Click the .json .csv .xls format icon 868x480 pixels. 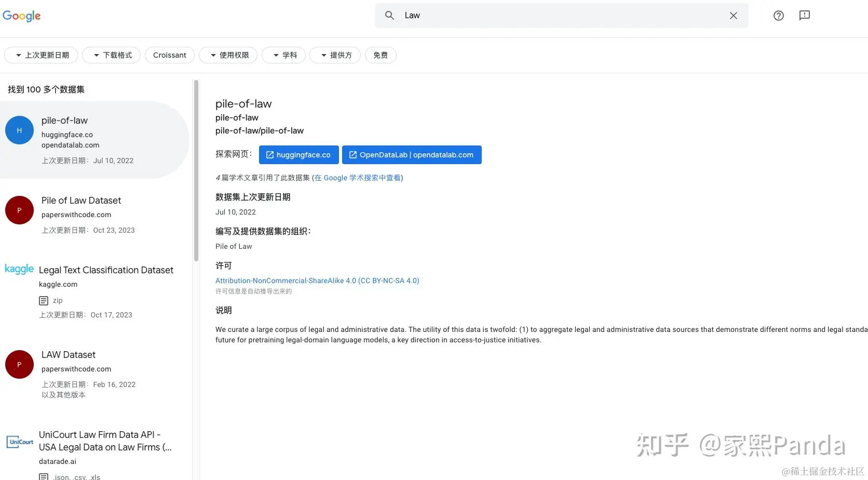coord(44,477)
